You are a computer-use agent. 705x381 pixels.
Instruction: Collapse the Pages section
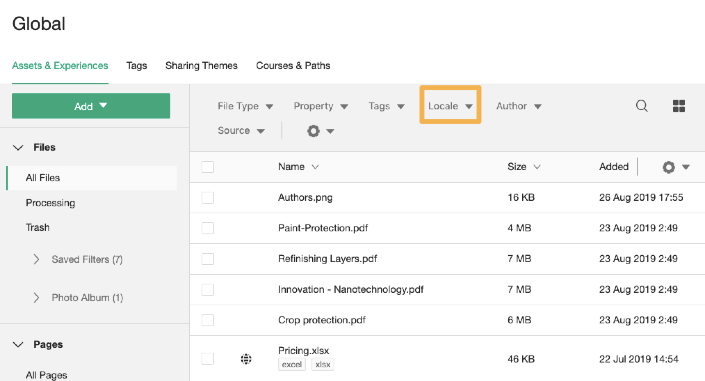pyautogui.click(x=18, y=345)
